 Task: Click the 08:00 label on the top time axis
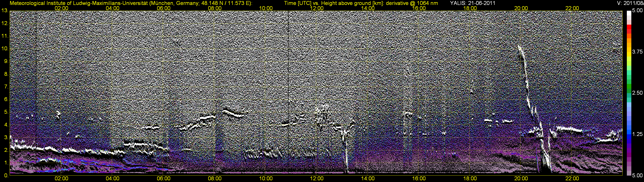pyautogui.click(x=214, y=8)
